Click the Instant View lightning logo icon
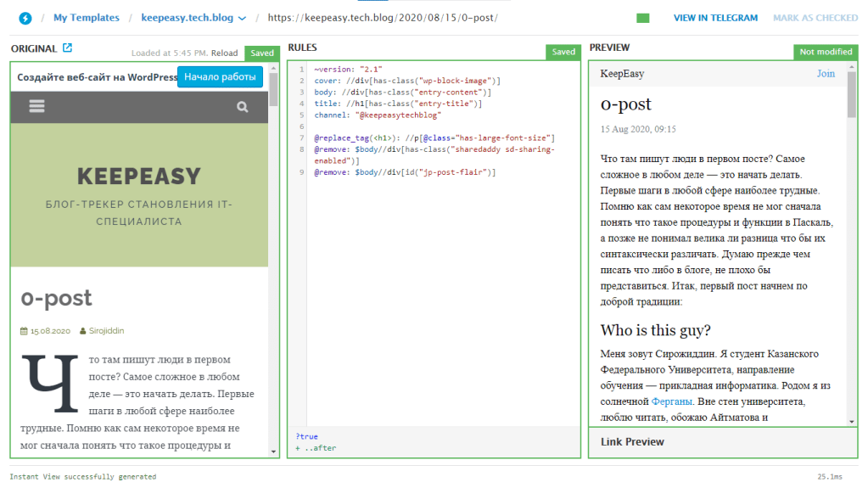The width and height of the screenshot is (868, 488). pos(25,18)
